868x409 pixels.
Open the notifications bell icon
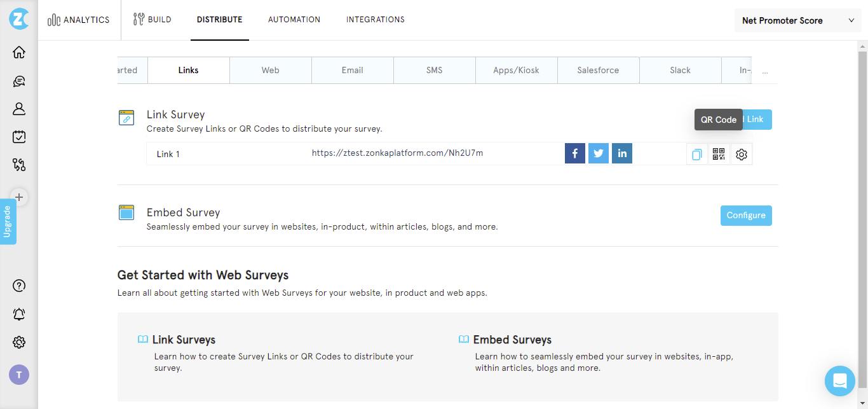pyautogui.click(x=18, y=314)
